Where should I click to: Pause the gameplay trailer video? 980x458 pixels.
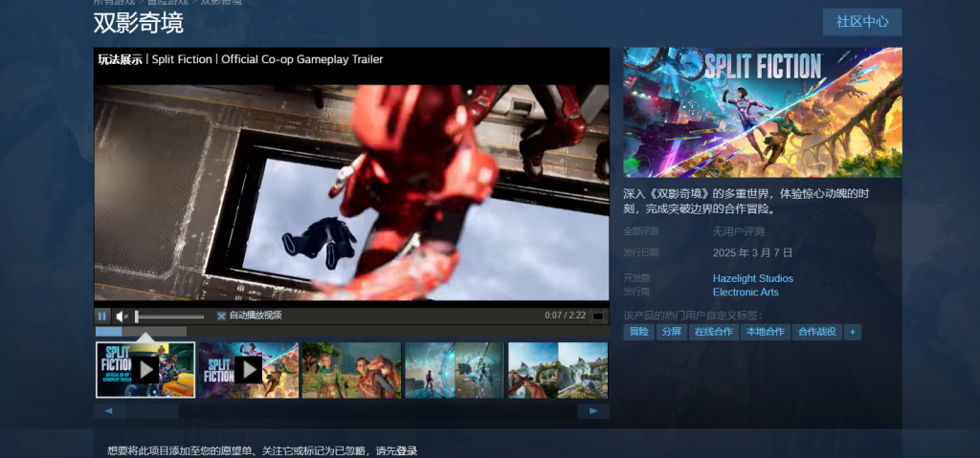point(101,316)
